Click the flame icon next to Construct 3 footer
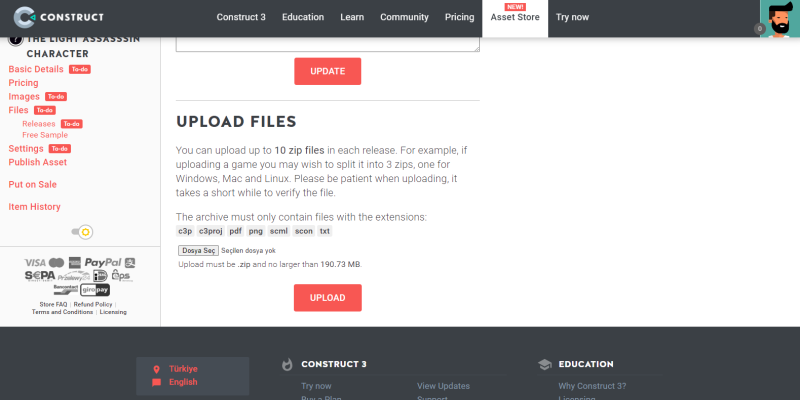 tap(287, 364)
